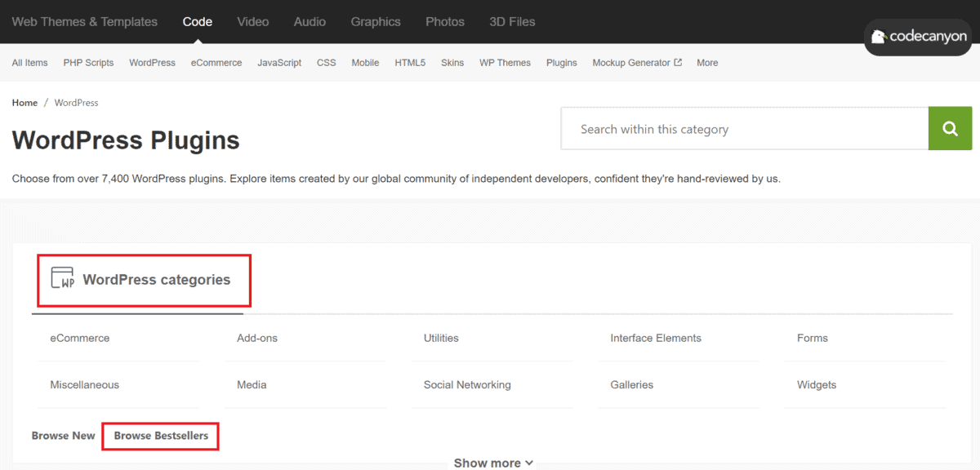Open the Widgets category
The image size is (980, 470).
click(x=816, y=384)
